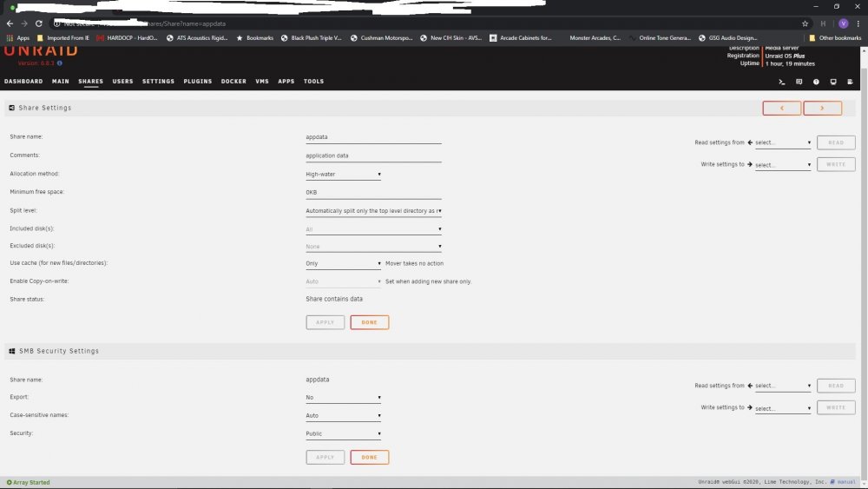Go to next share arrow button
The image size is (868, 489).
823,108
